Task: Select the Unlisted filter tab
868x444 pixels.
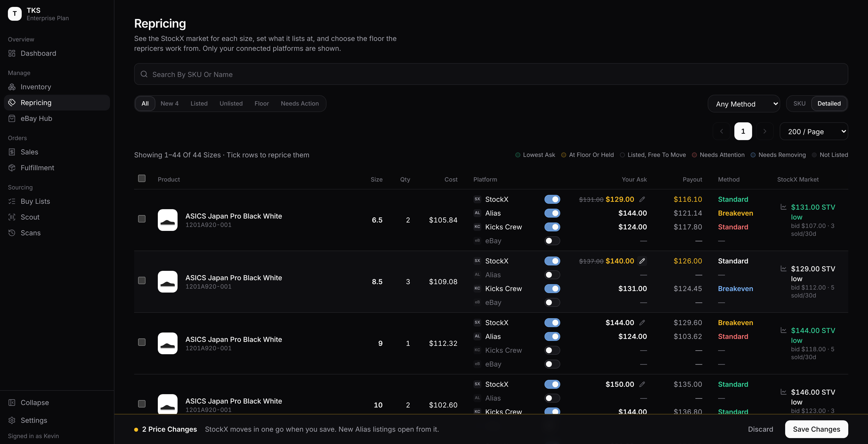Action: [231, 104]
